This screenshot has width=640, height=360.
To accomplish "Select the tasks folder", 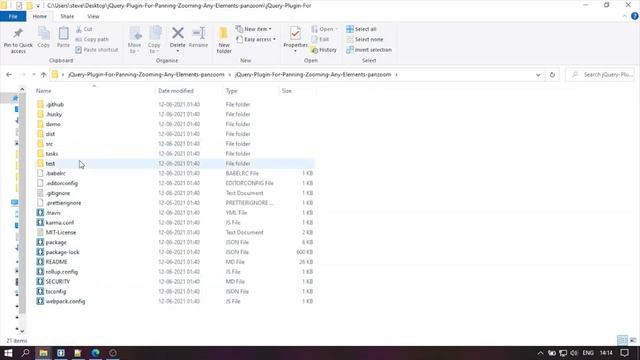I will [52, 153].
